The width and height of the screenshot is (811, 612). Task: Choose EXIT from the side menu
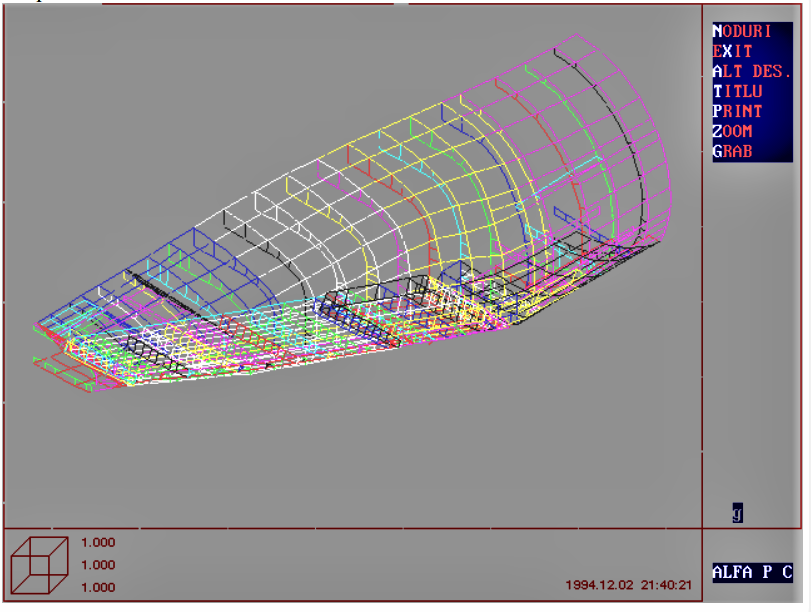pos(733,51)
